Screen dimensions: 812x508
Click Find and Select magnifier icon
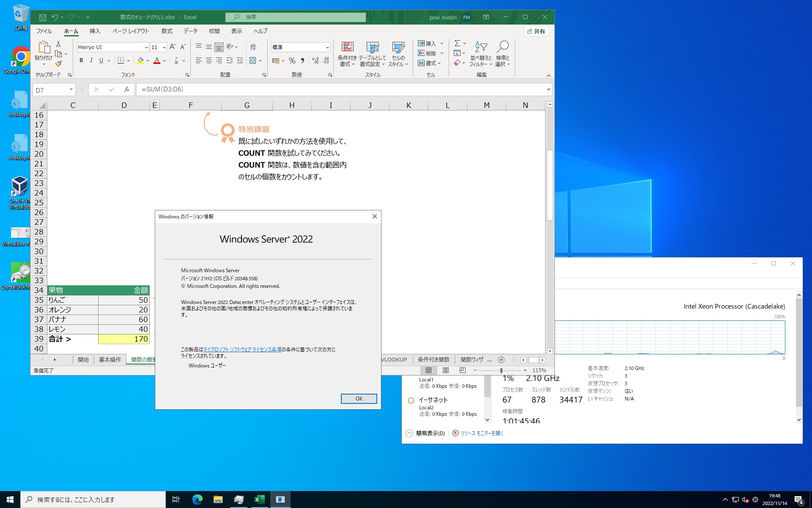(502, 47)
